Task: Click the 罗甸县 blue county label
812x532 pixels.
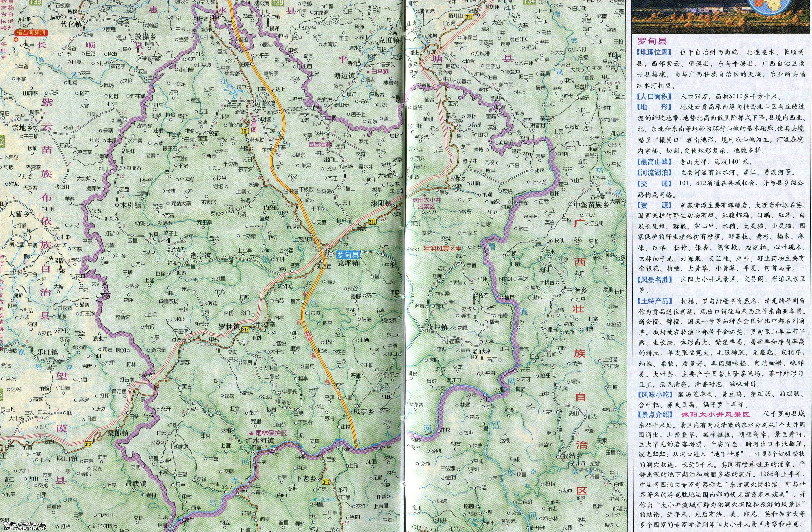Action: click(x=348, y=255)
